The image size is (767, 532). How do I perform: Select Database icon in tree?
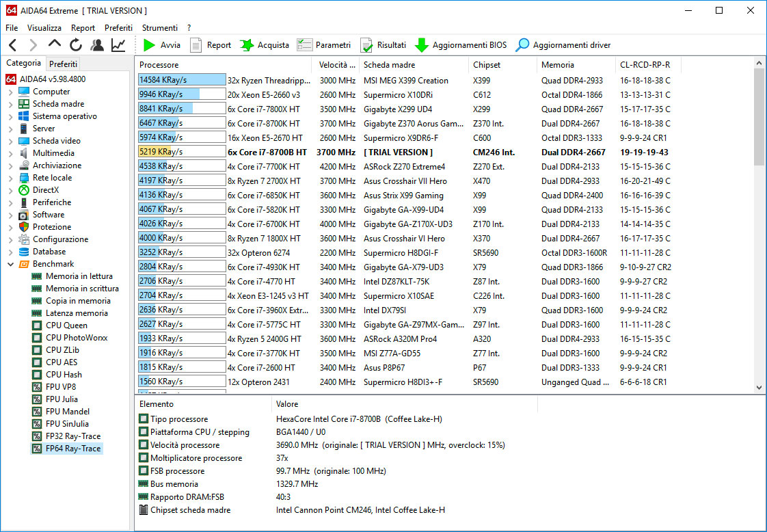(x=23, y=252)
